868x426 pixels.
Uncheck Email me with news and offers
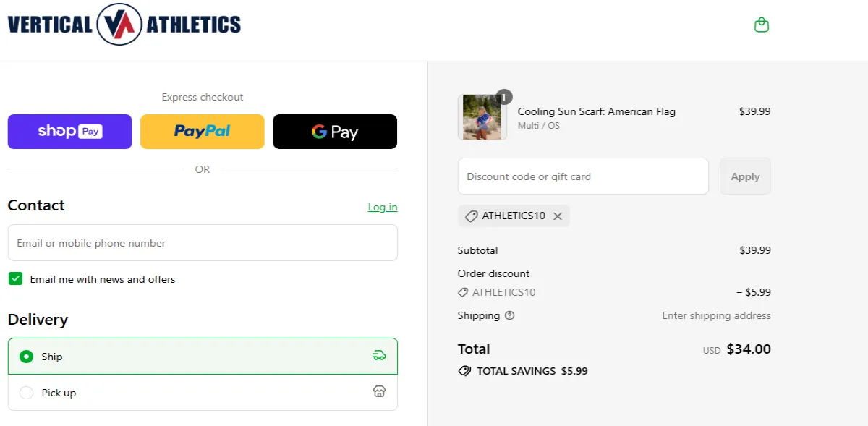(15, 278)
